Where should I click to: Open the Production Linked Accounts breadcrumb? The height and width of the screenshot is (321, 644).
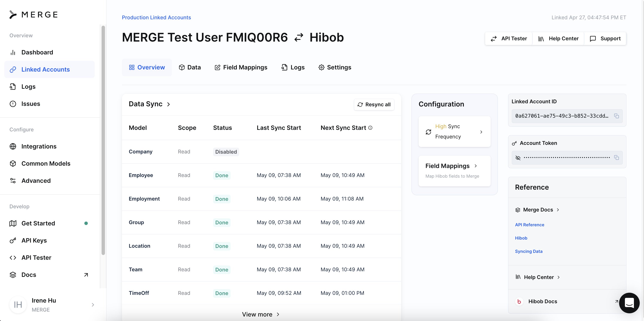click(x=156, y=18)
